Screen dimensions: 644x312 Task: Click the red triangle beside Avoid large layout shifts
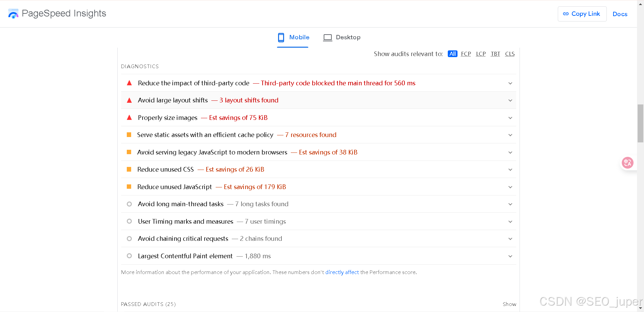pos(129,100)
